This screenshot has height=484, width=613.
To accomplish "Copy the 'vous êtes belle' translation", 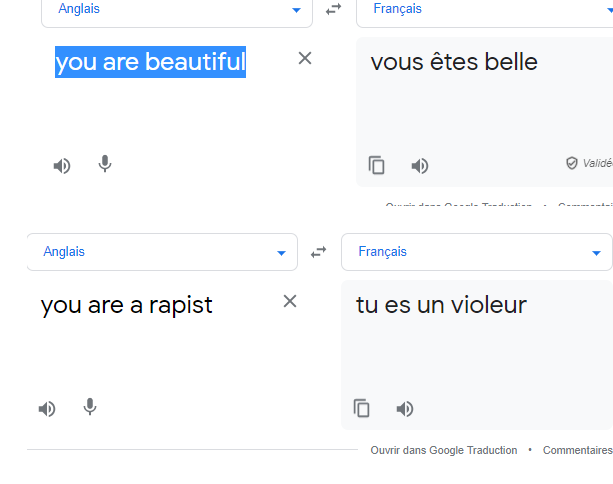I will coord(376,165).
